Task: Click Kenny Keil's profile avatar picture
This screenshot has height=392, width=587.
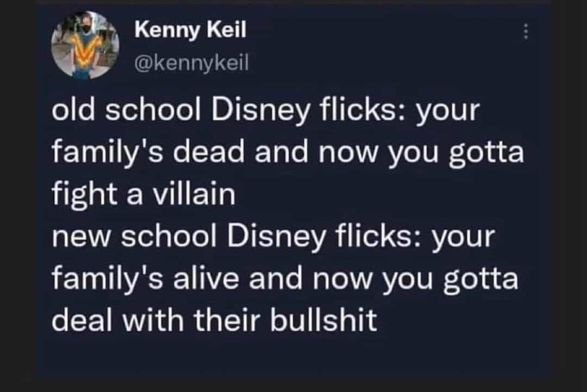Action: click(x=85, y=45)
